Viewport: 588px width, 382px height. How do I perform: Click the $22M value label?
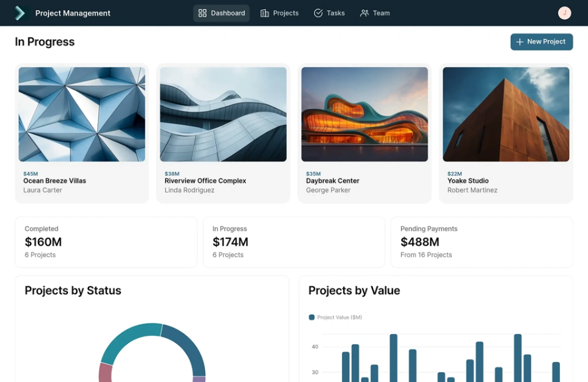tap(455, 174)
